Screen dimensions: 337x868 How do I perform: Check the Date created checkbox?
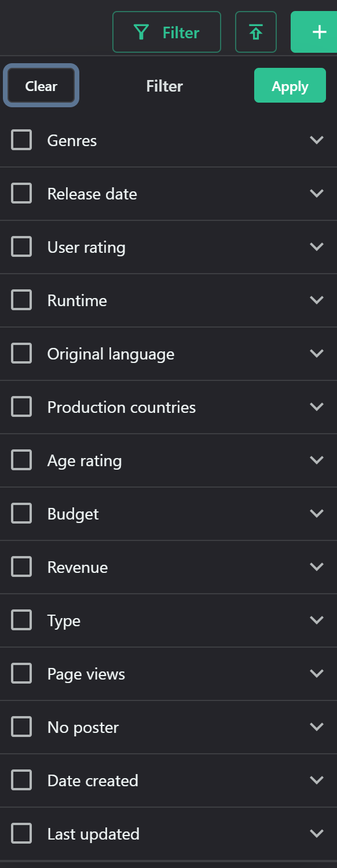pyautogui.click(x=21, y=780)
